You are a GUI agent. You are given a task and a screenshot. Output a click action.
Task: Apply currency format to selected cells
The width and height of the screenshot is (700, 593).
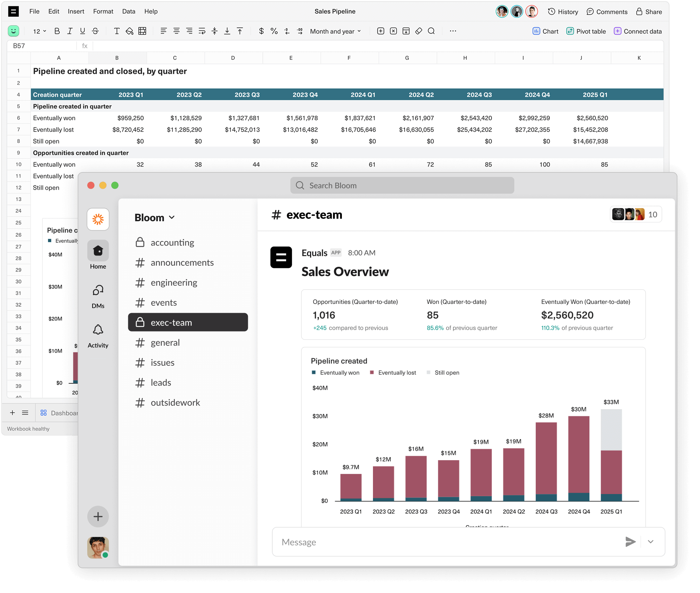261,31
